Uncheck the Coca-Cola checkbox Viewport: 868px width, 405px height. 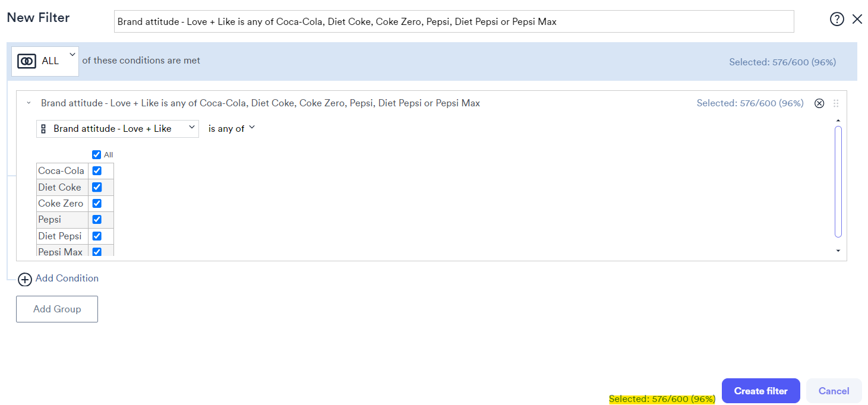[x=97, y=171]
